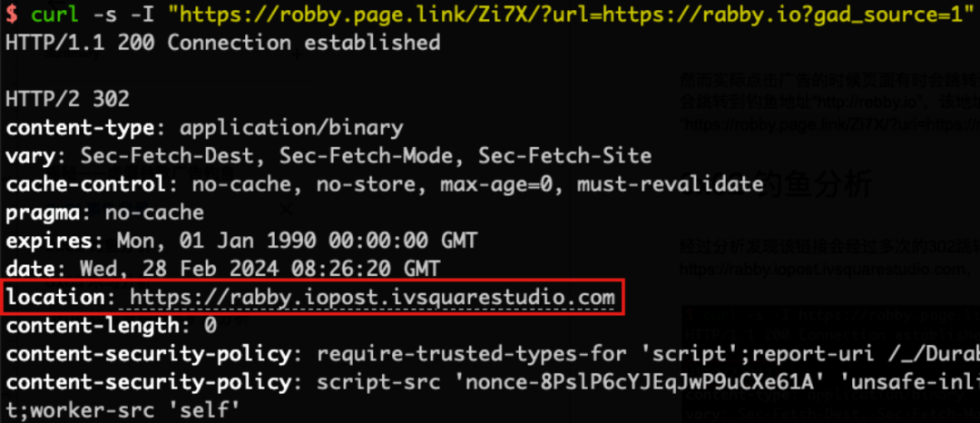Click the red dollar shell prompt

pyautogui.click(x=11, y=15)
